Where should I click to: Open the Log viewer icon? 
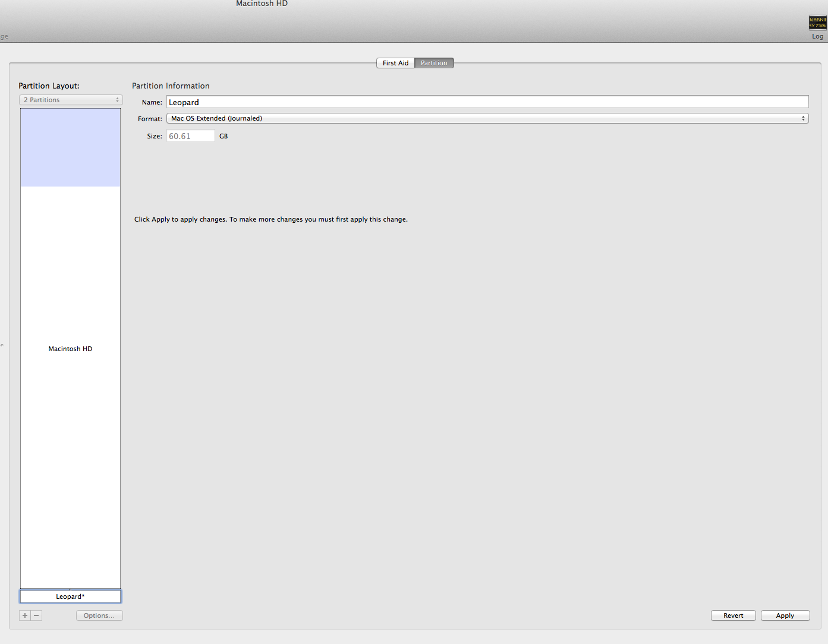[x=817, y=23]
